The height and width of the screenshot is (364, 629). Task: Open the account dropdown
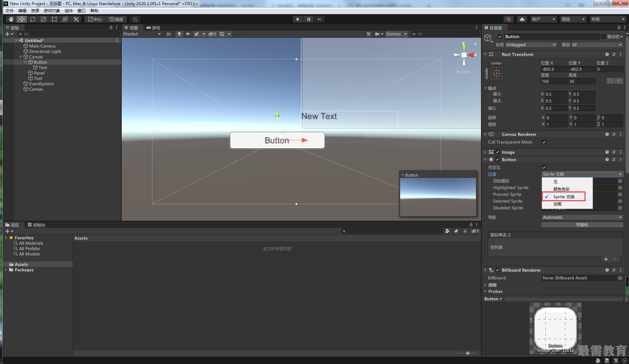point(543,19)
